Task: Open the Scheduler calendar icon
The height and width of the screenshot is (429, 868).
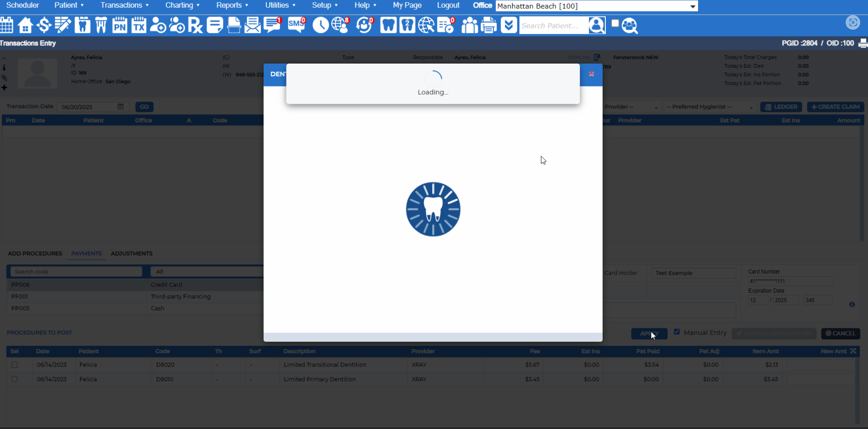Action: click(7, 25)
